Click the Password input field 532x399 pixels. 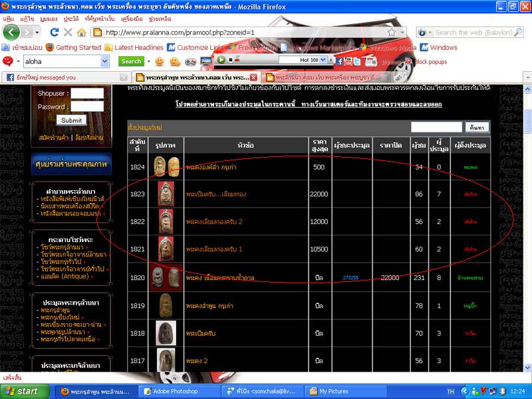tap(87, 106)
